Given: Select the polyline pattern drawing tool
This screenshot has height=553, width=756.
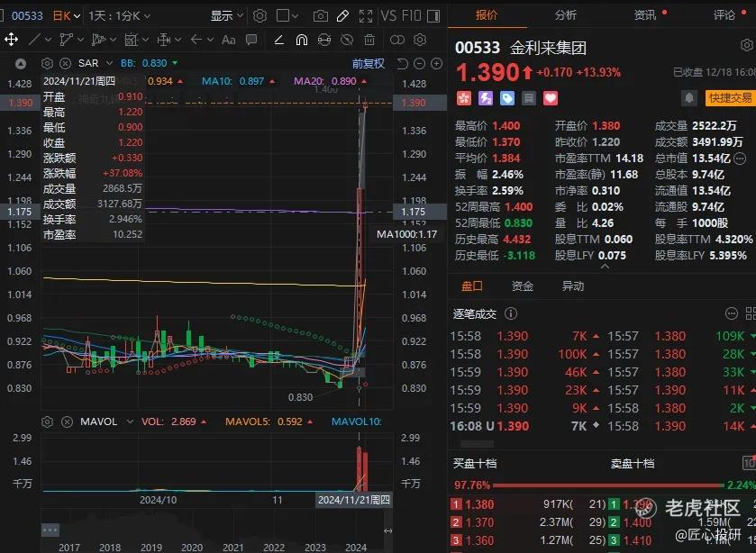Looking at the screenshot, I should click(x=66, y=40).
